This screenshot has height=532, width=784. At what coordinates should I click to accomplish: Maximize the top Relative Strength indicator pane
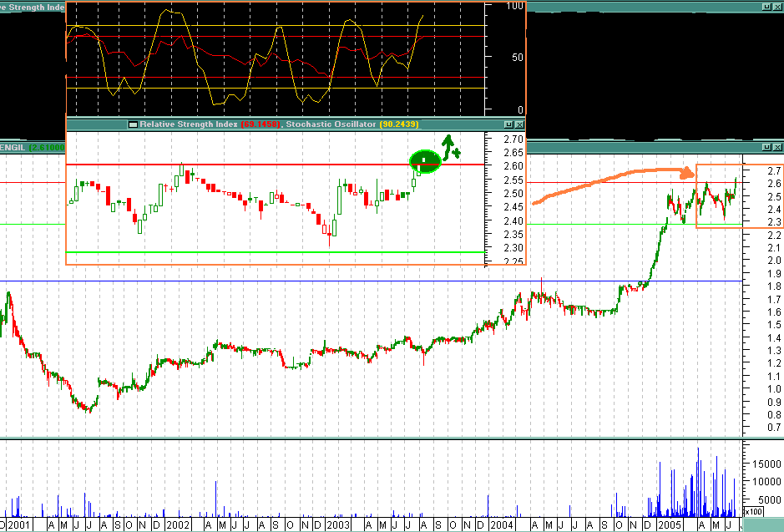(767, 7)
